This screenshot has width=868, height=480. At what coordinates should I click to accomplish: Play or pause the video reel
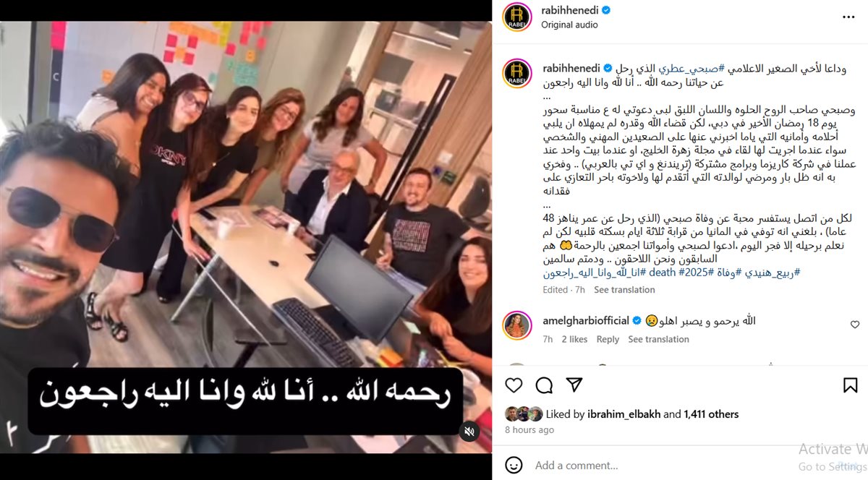click(246, 239)
